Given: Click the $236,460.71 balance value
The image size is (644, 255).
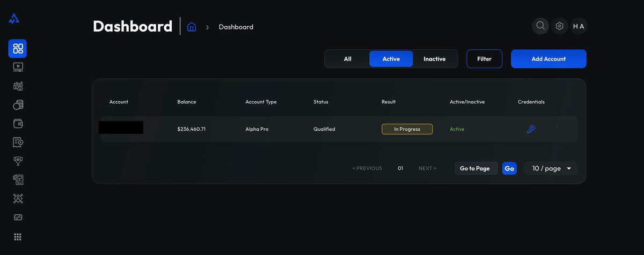Looking at the screenshot, I should [192, 129].
